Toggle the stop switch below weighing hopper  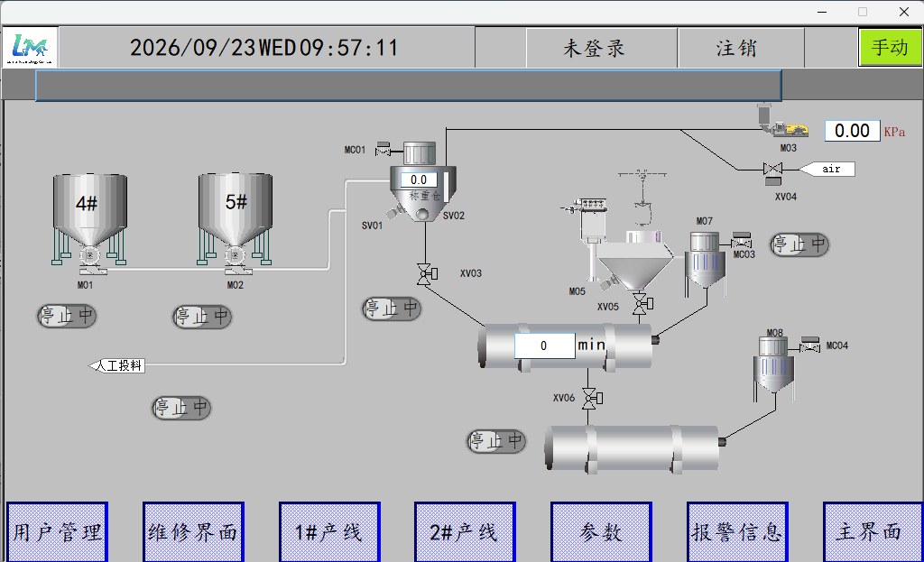tap(392, 309)
